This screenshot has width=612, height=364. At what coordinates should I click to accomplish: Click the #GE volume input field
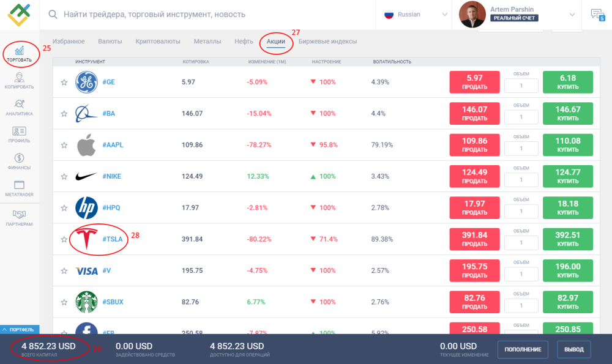(521, 86)
